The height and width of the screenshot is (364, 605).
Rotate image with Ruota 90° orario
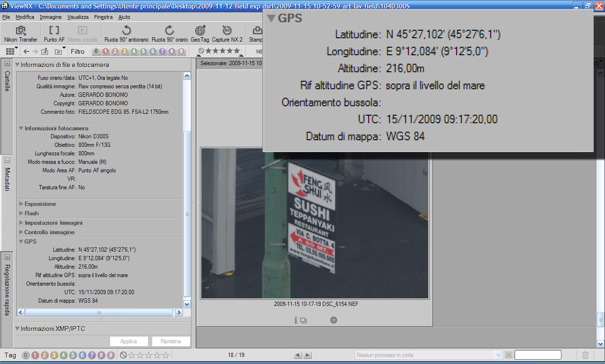tap(170, 34)
